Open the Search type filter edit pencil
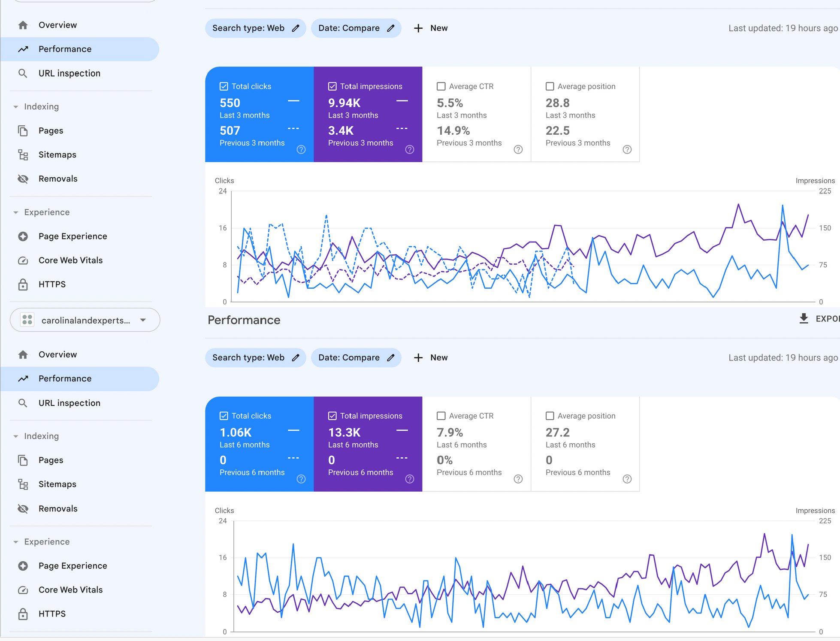The image size is (840, 641). tap(295, 28)
